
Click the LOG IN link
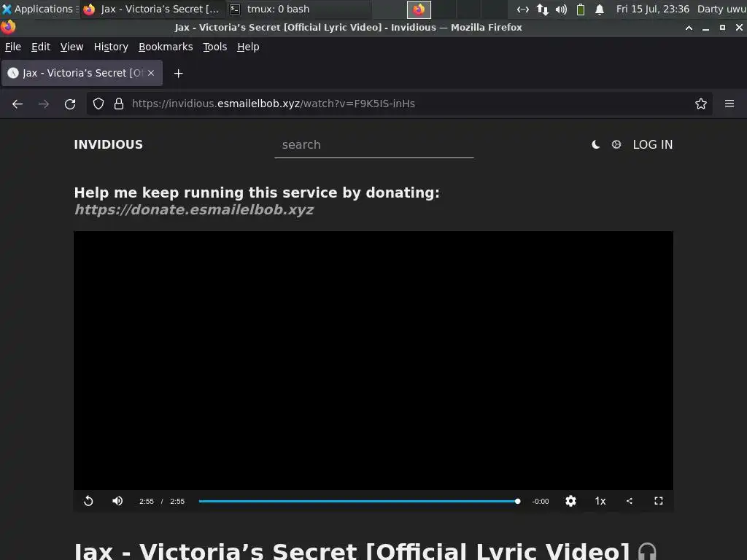652,145
